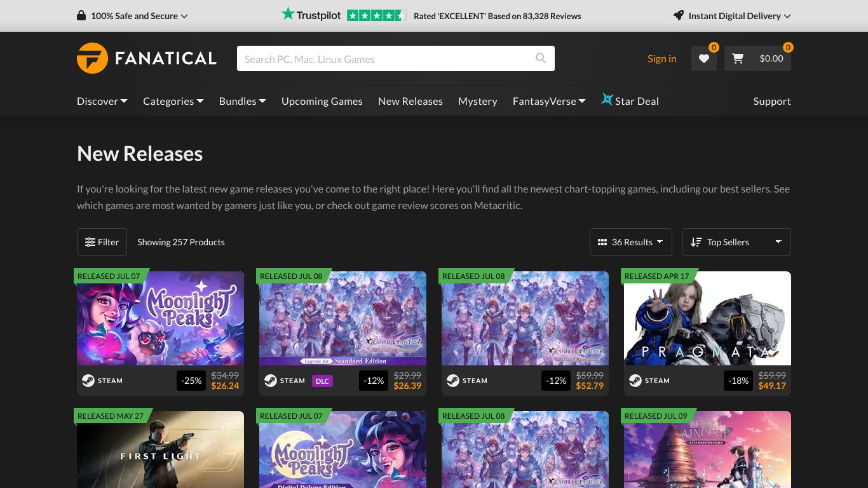Click the -25% discount badge

tap(191, 381)
